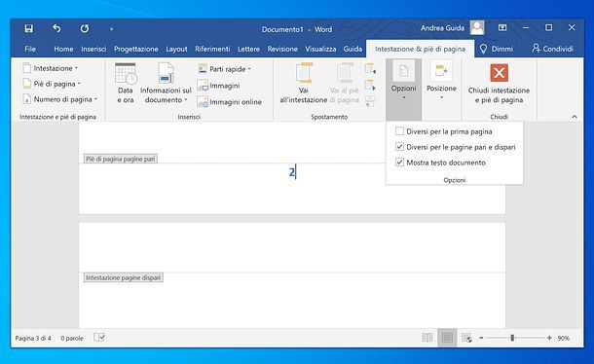The image size is (594, 364).
Task: Click inside the odd page header area
Action: [292, 248]
